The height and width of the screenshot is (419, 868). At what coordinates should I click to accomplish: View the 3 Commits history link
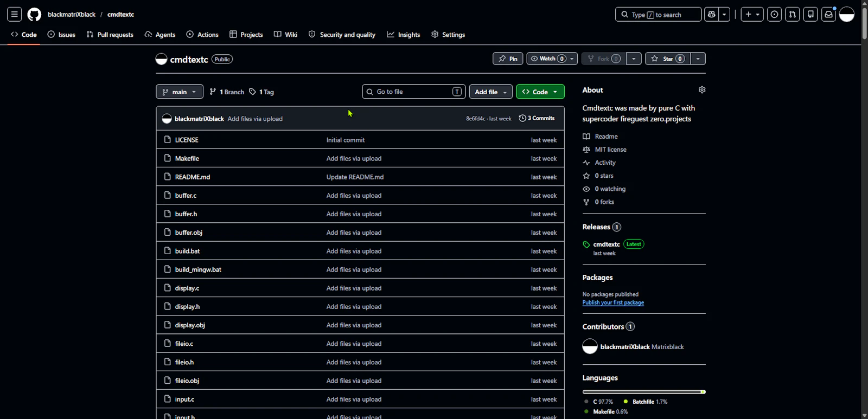pos(537,118)
